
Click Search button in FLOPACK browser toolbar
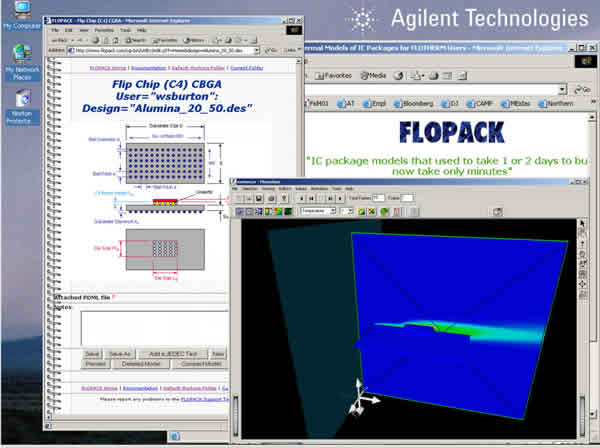pos(136,40)
